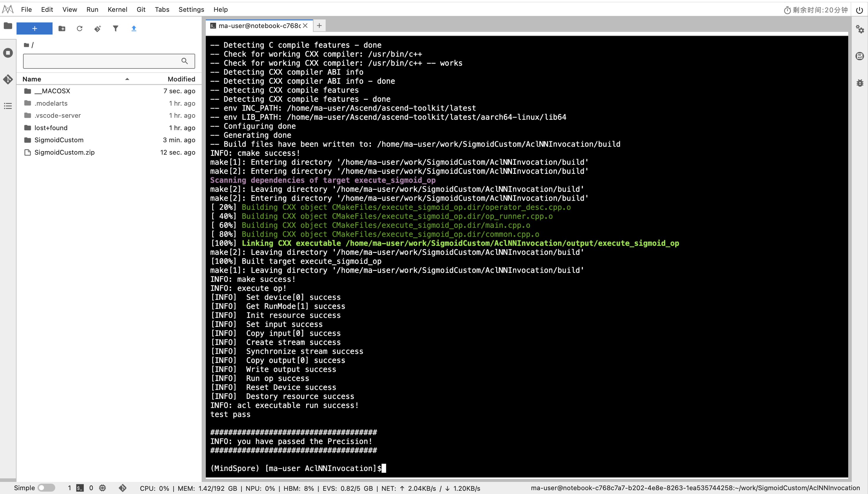Open the Kernel menu
The height and width of the screenshot is (494, 868).
click(x=117, y=9)
